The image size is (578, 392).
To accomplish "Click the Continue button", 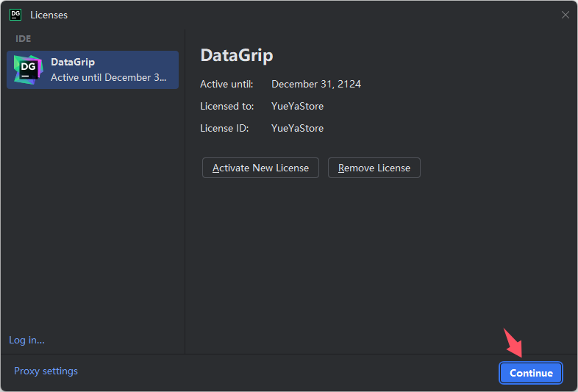I will tap(531, 373).
